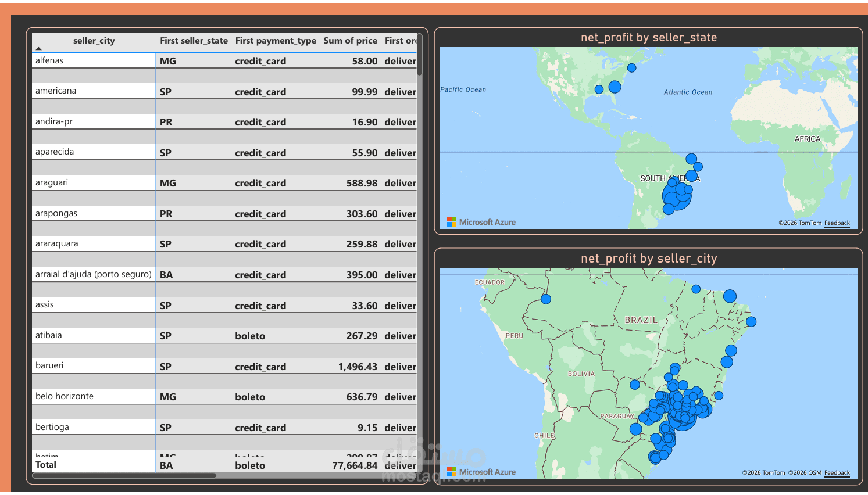Click PR state in andira-pr row
This screenshot has height=495, width=868.
(x=166, y=122)
